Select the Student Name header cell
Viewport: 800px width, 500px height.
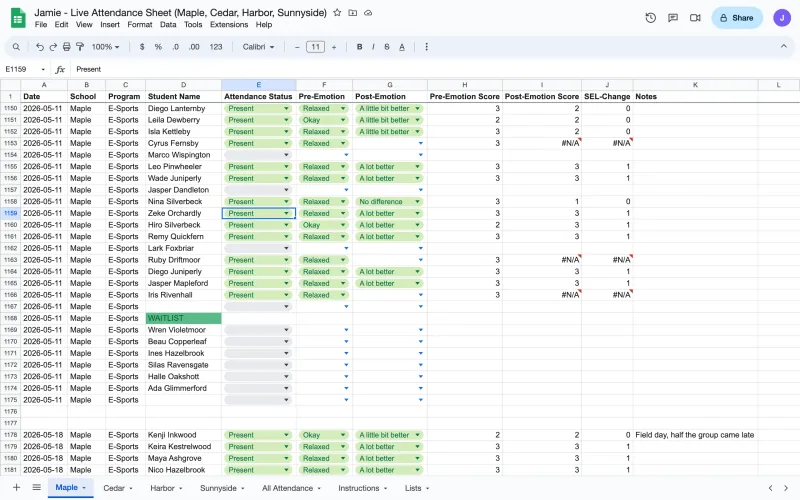pyautogui.click(x=183, y=96)
